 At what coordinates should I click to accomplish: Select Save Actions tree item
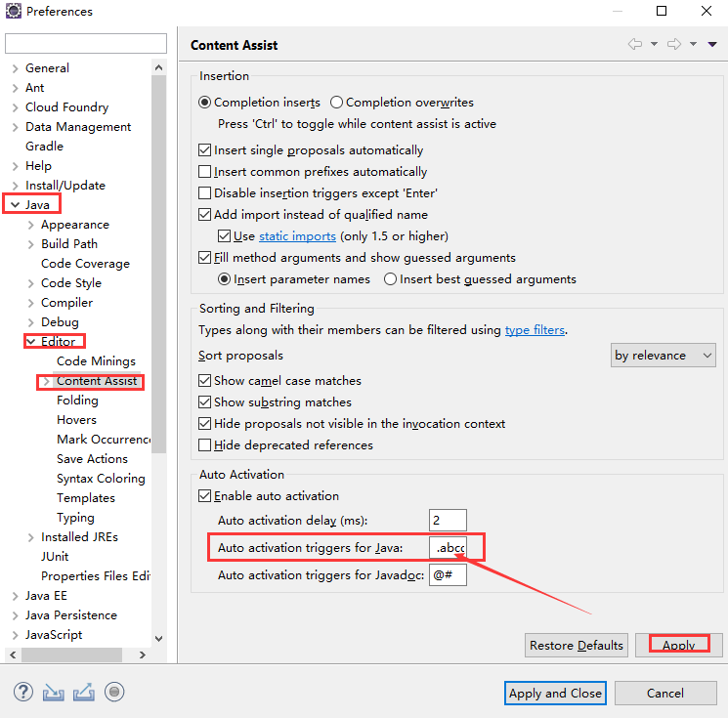(x=92, y=458)
